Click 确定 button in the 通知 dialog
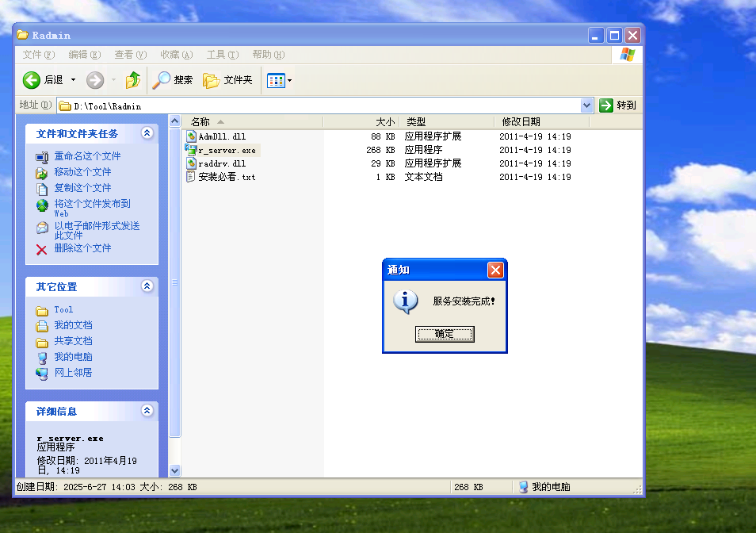 click(445, 334)
